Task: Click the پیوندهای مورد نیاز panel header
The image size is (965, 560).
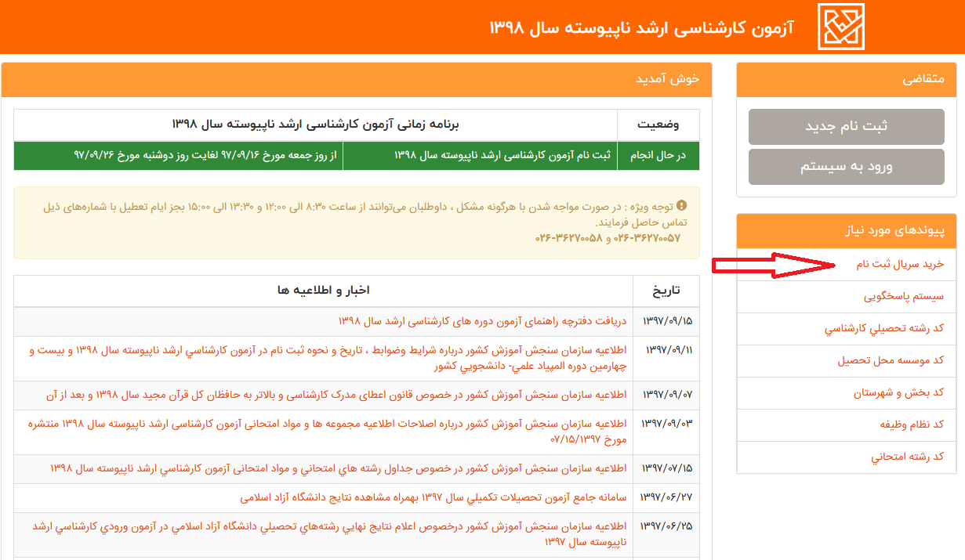Action: [x=847, y=232]
